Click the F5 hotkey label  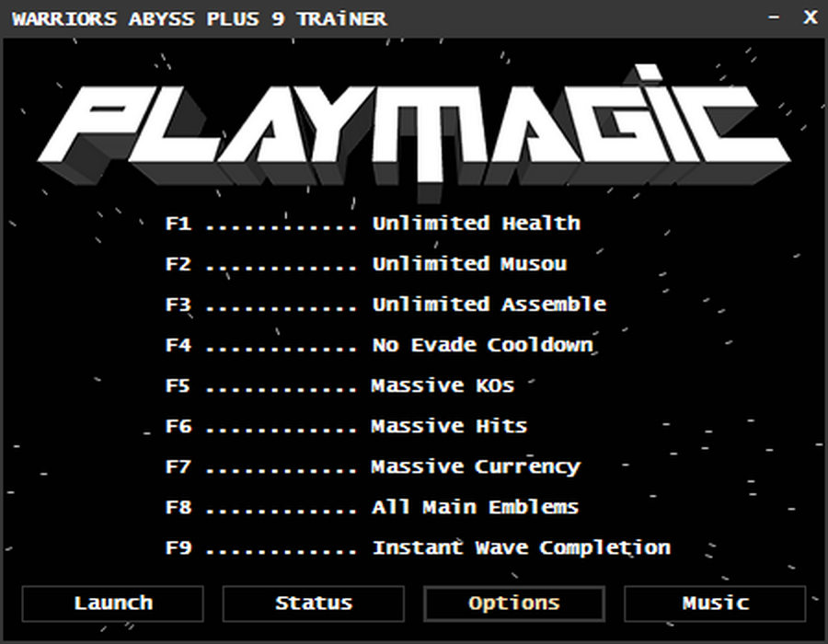pyautogui.click(x=180, y=385)
